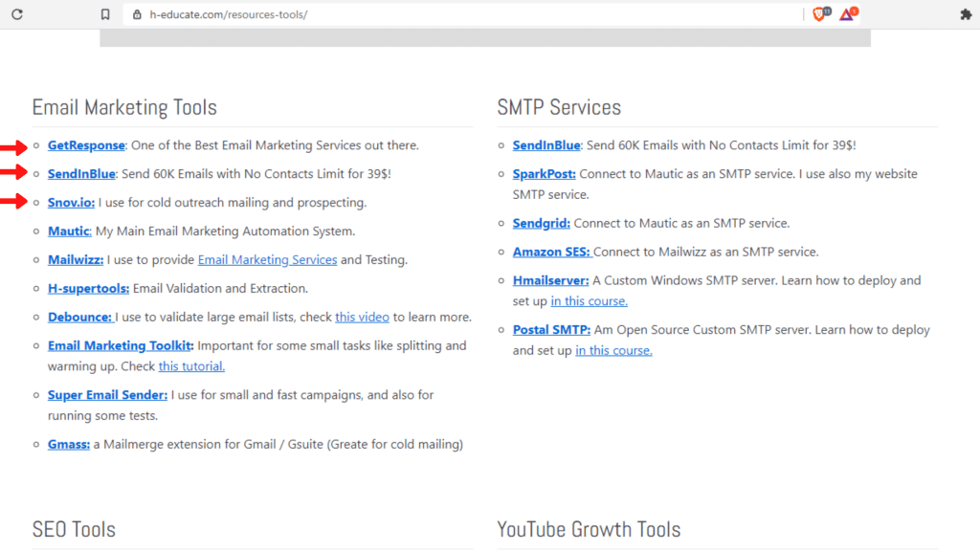Open the Email Marketing Services link
Image resolution: width=980 pixels, height=551 pixels.
point(267,260)
